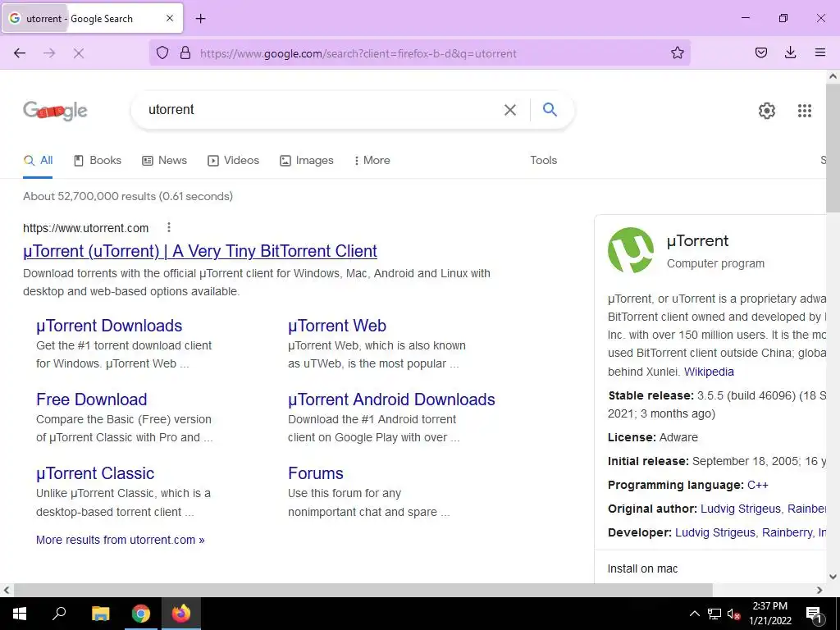Open Ludvig Strigeus link under Developer
The width and height of the screenshot is (840, 630).
pyautogui.click(x=714, y=533)
